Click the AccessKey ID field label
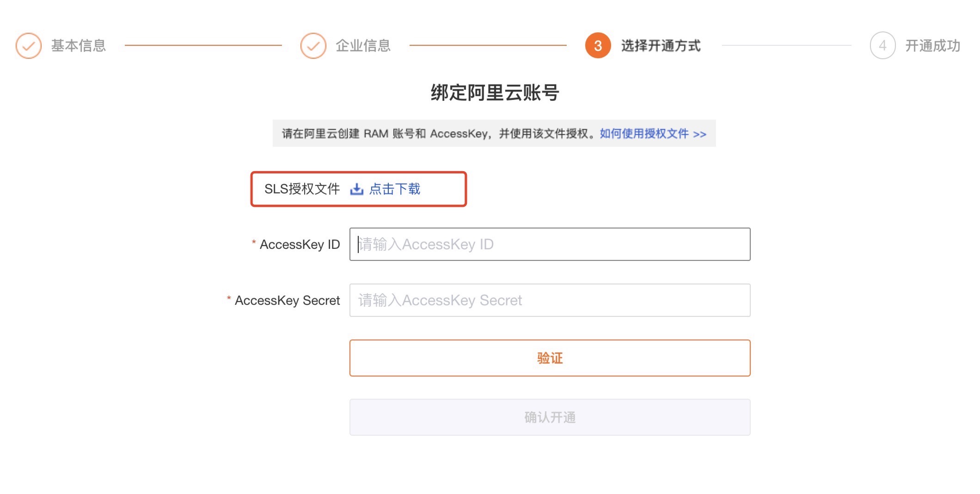This screenshot has height=494, width=980. [x=300, y=244]
